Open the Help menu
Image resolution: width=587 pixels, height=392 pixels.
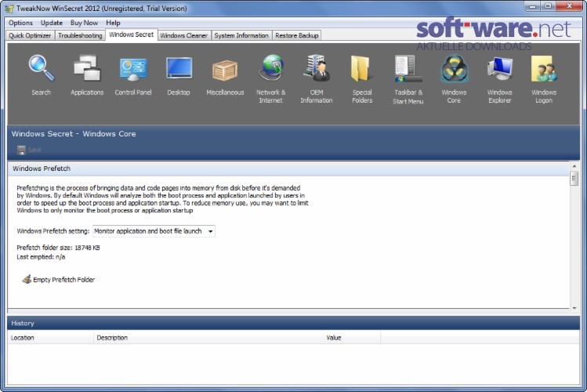pyautogui.click(x=113, y=23)
